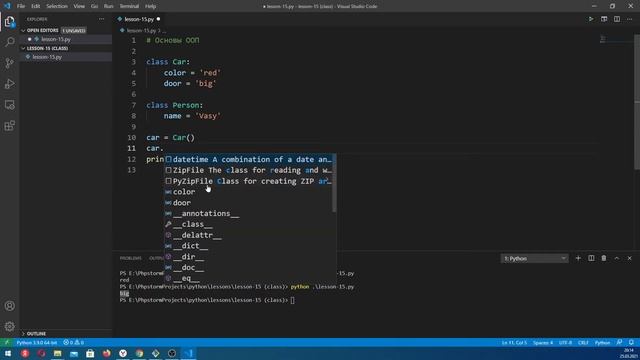Click the open changes editor icon

pos(604,19)
